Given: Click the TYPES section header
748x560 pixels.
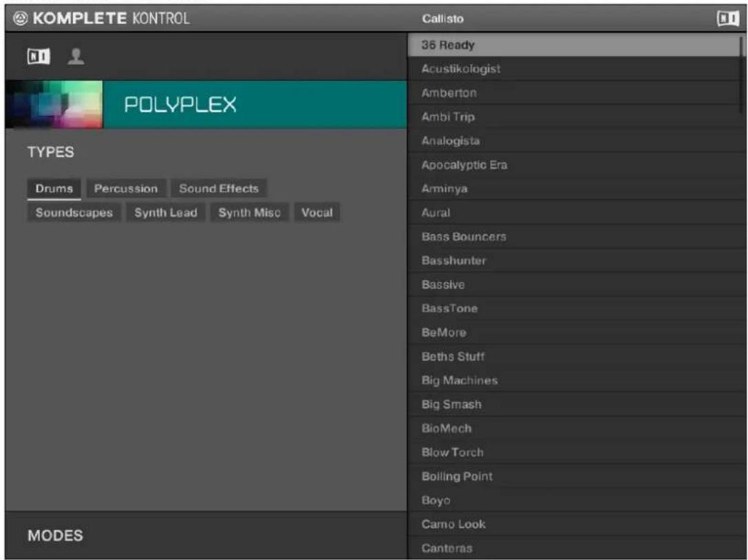Looking at the screenshot, I should [50, 152].
